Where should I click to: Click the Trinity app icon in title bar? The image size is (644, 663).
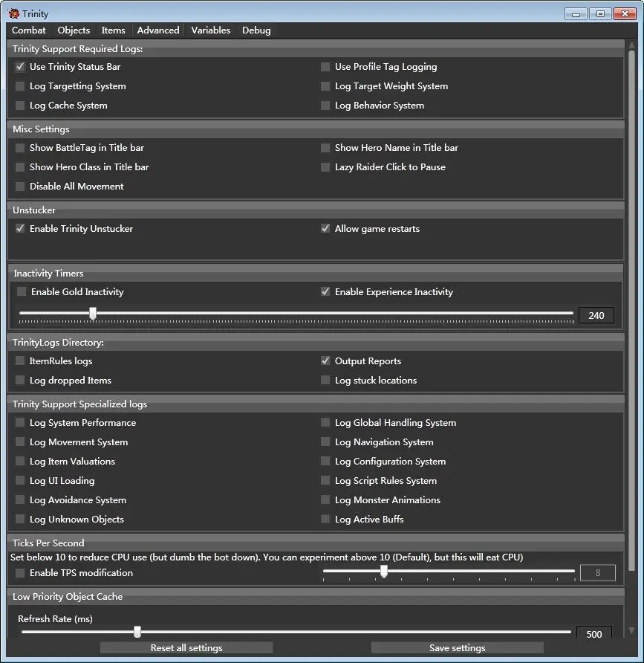coord(13,13)
